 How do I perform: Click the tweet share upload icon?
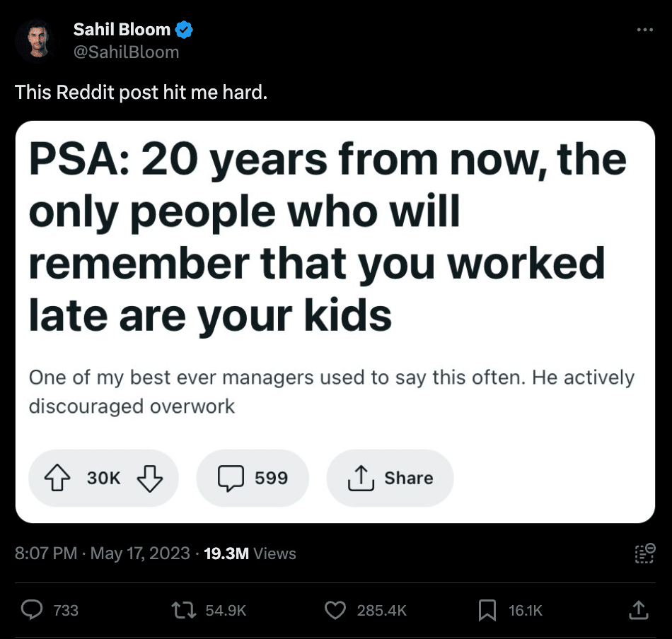click(637, 609)
